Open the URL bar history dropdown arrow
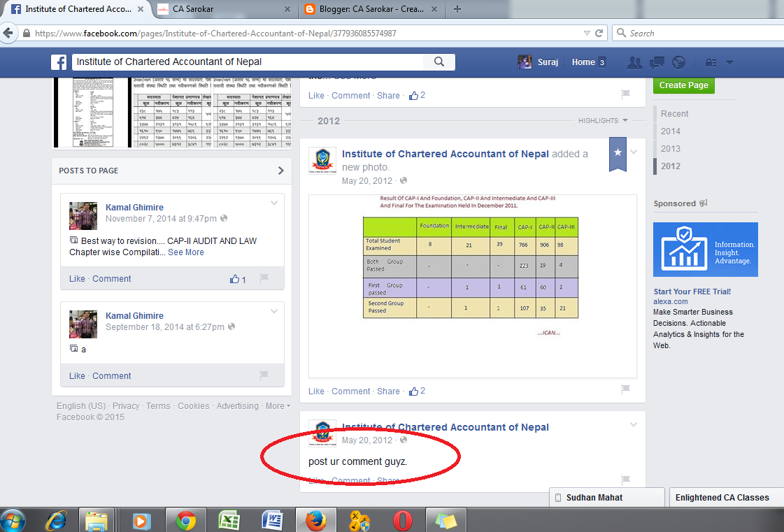 587,34
